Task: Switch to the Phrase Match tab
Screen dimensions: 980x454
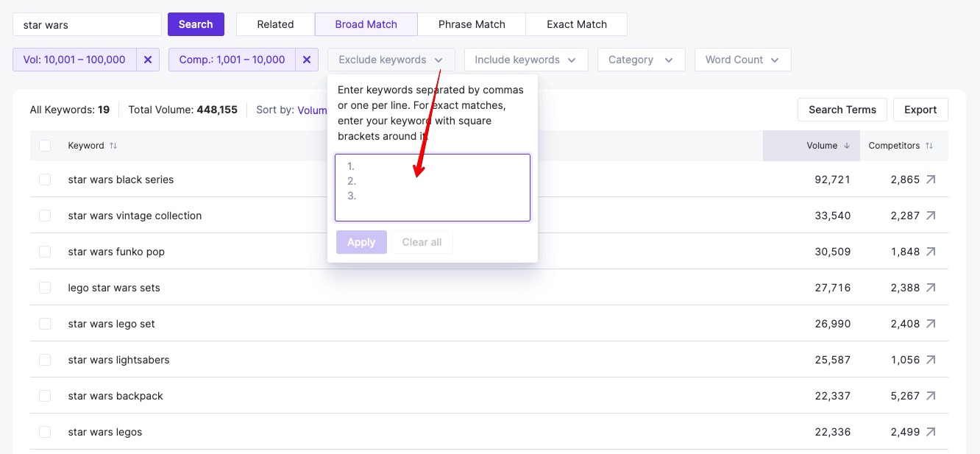Action: (472, 24)
